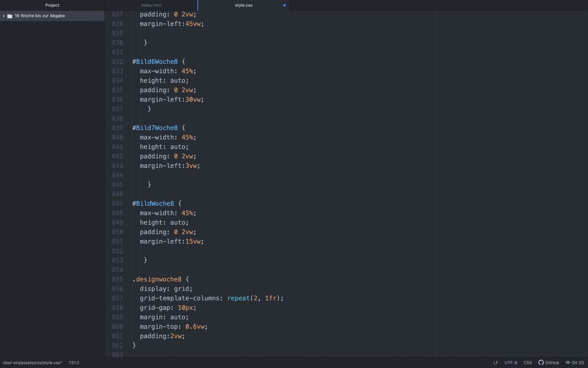This screenshot has height=368, width=588.
Task: Open the GitHub panel via its label
Action: [552, 362]
